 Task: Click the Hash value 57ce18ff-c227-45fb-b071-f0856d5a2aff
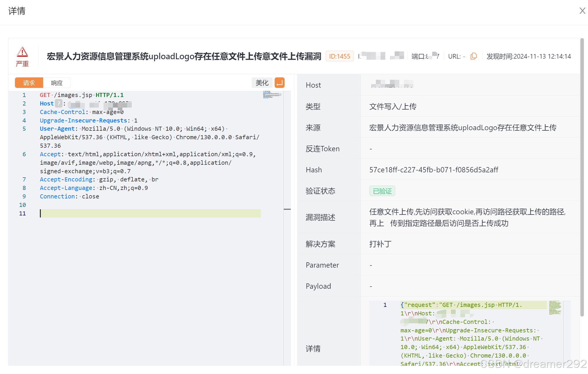[434, 170]
